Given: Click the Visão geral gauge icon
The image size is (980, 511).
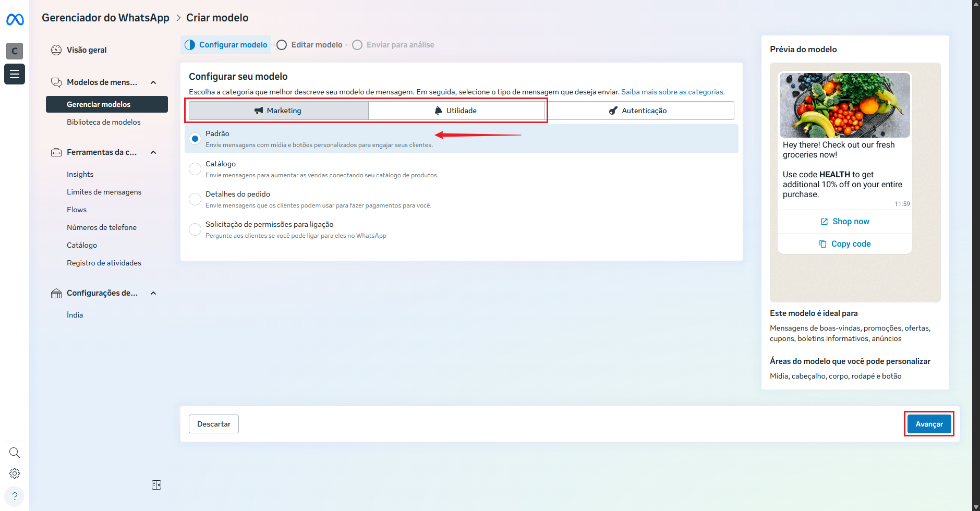Looking at the screenshot, I should click(56, 50).
